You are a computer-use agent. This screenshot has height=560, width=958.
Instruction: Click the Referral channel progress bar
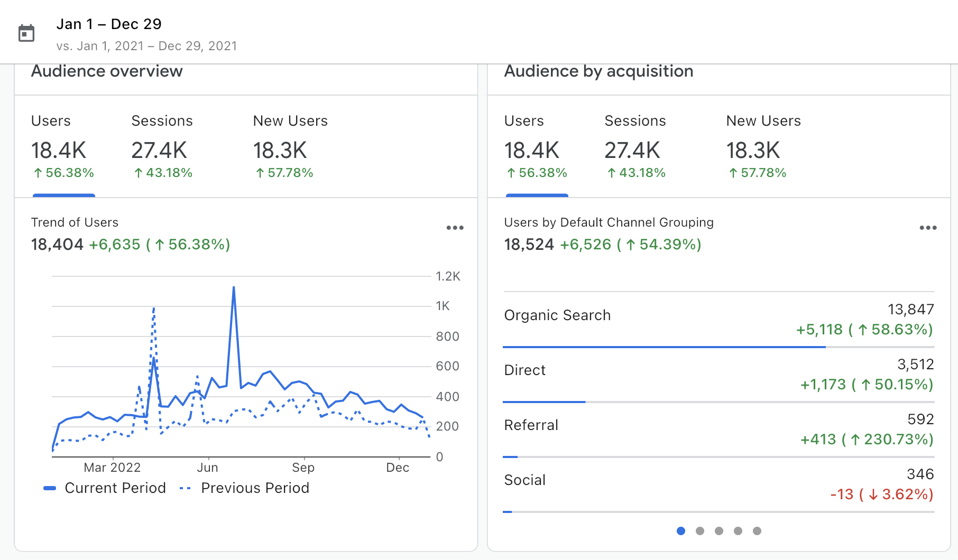tap(719, 457)
